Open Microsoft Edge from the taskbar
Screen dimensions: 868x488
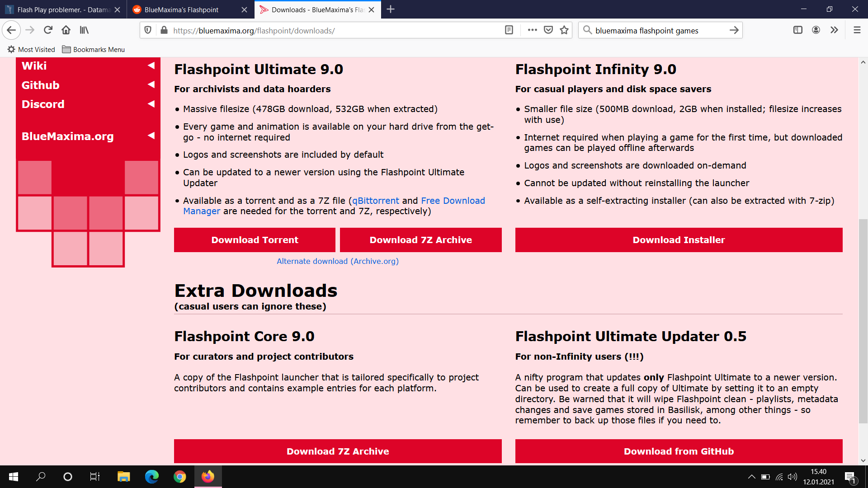click(x=151, y=477)
